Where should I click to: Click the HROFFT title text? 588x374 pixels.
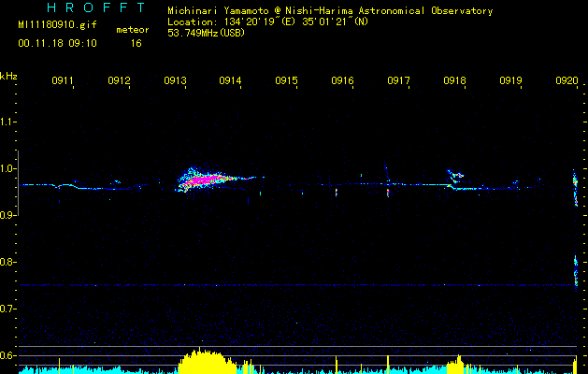pyautogui.click(x=96, y=7)
